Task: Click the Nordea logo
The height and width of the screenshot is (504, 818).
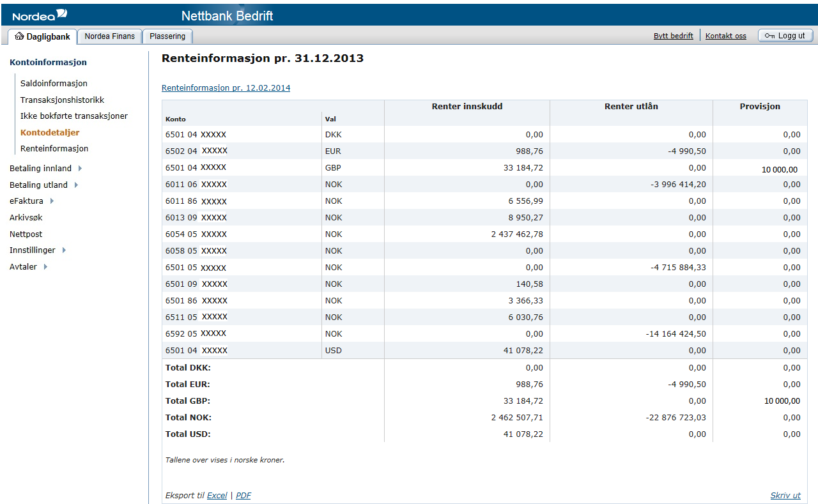Action: [40, 15]
